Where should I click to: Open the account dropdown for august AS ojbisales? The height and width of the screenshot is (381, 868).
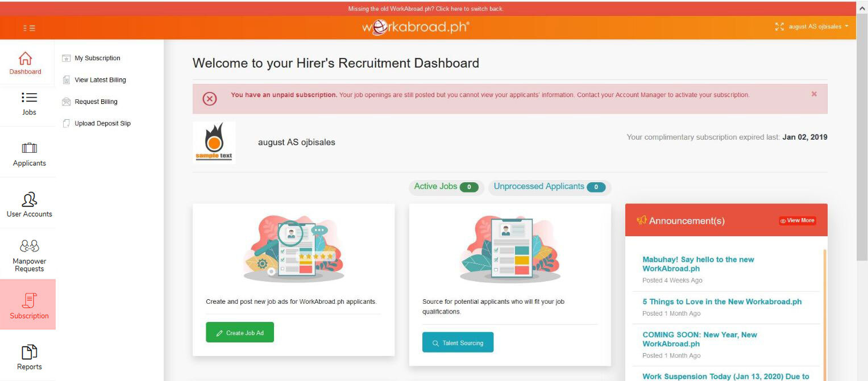click(819, 26)
